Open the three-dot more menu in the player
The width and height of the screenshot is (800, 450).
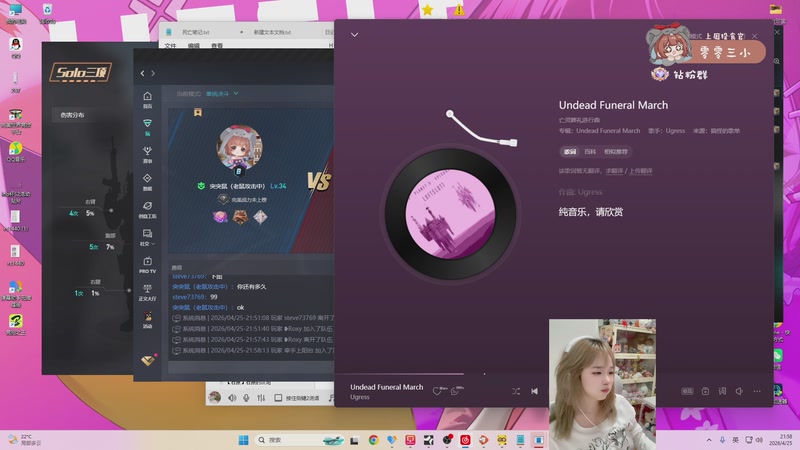pyautogui.click(x=757, y=391)
